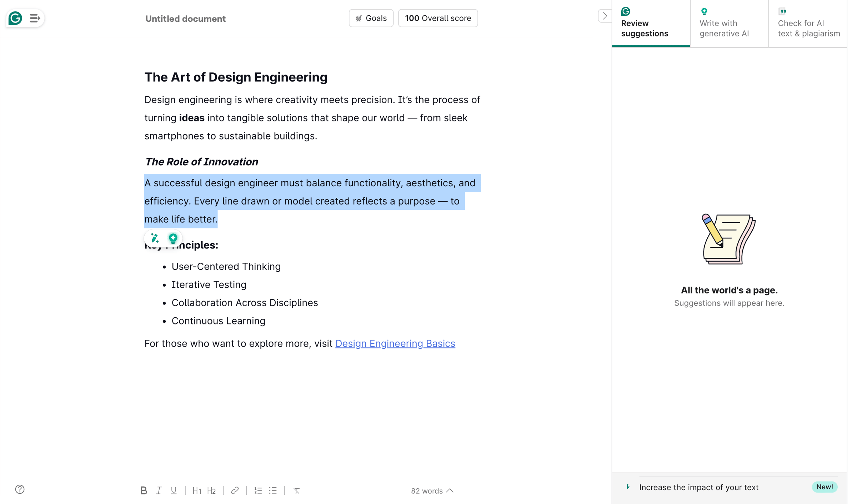857x504 pixels.
Task: Open the help question mark icon
Action: pyautogui.click(x=20, y=489)
